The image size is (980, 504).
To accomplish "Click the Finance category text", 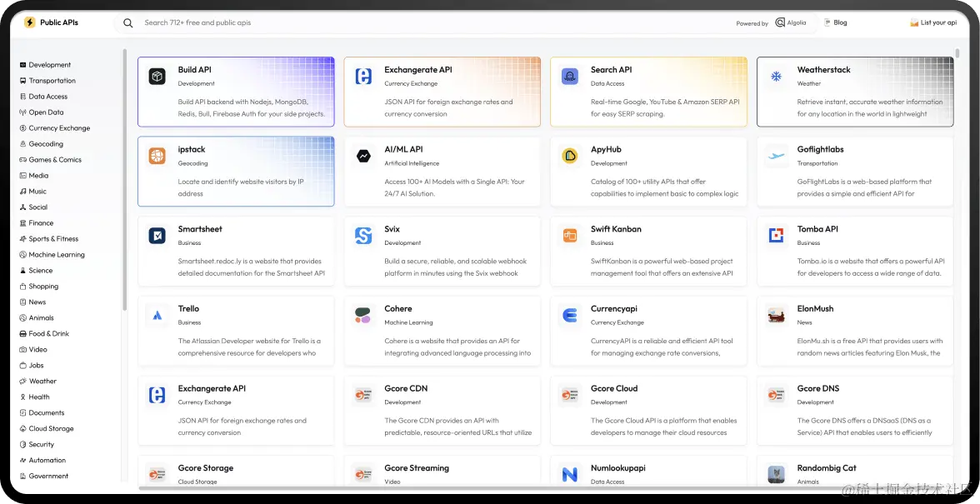I will point(41,223).
